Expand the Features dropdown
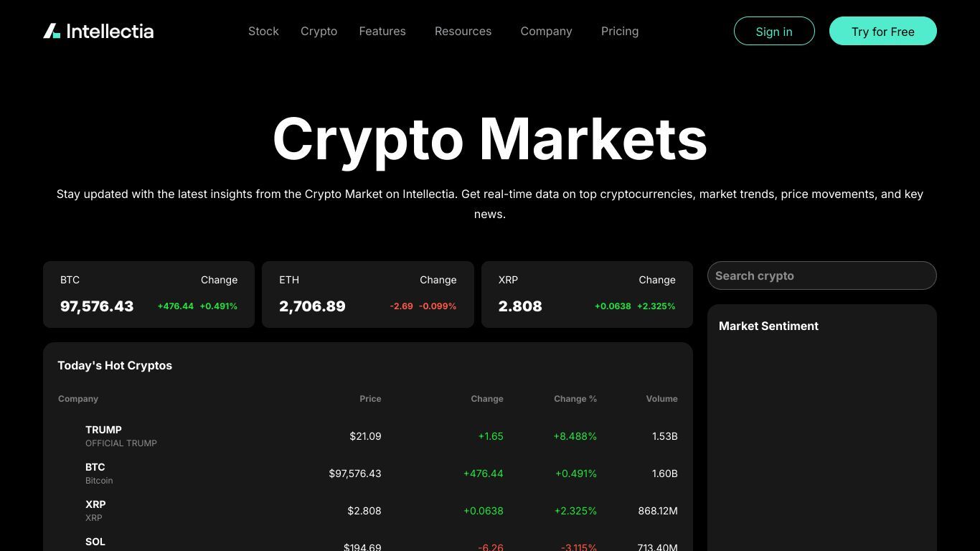The image size is (980, 551). 382,31
